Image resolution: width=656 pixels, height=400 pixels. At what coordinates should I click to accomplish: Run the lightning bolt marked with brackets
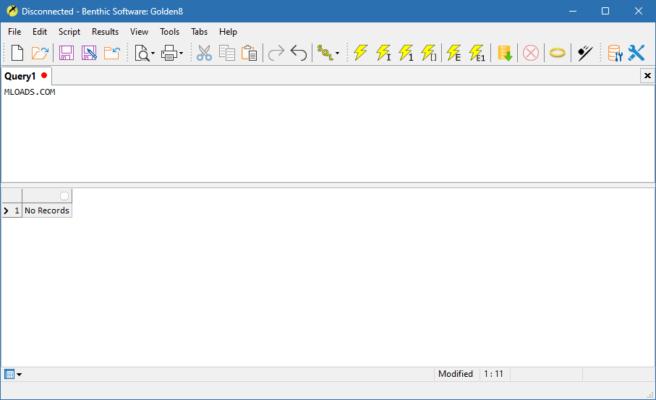click(428, 53)
